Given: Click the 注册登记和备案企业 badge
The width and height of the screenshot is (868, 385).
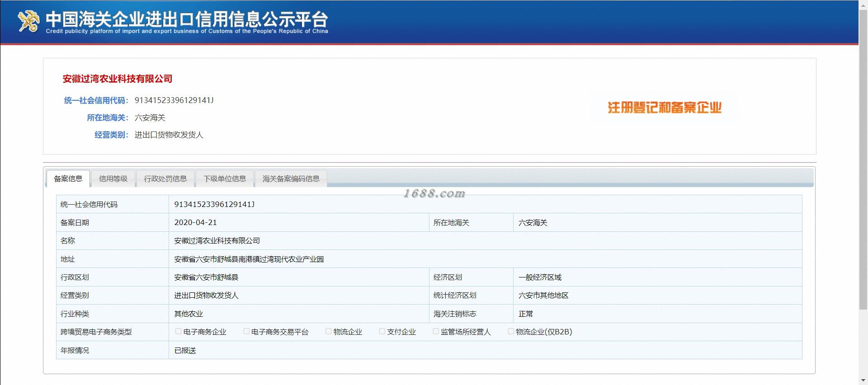Looking at the screenshot, I should pyautogui.click(x=665, y=108).
